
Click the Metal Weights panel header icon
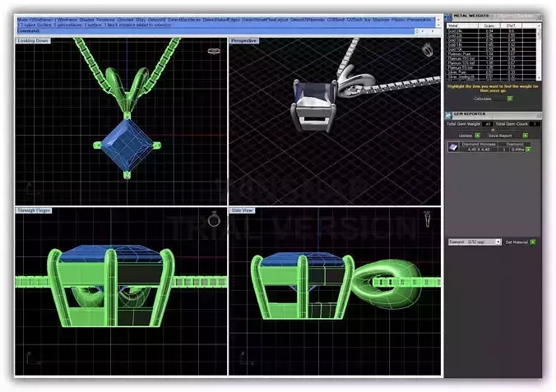point(448,16)
